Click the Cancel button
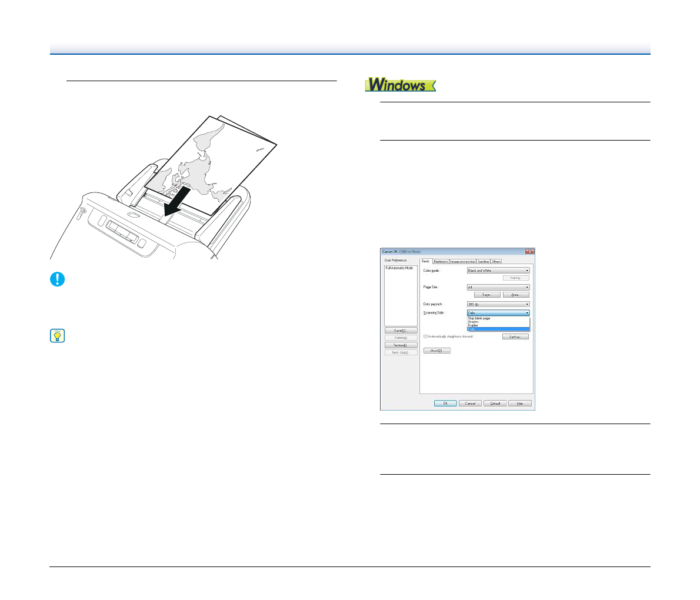Viewport: 700px width, 600px height. [470, 404]
